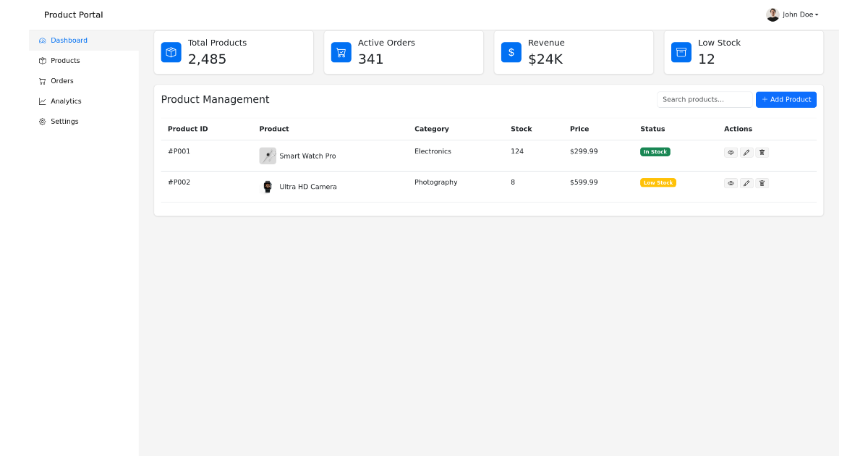
Task: Click the Low Stock card icon
Action: (x=681, y=52)
